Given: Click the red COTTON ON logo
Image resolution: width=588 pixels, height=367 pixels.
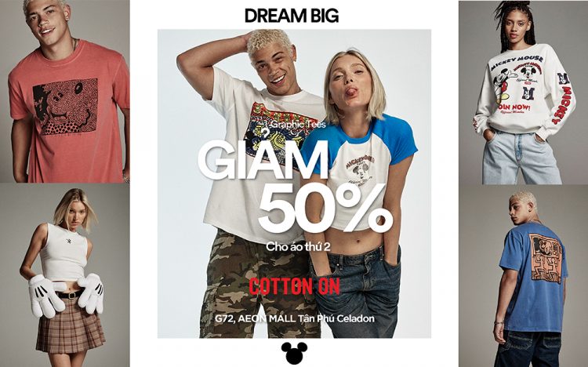Looking at the screenshot, I should coord(294,287).
